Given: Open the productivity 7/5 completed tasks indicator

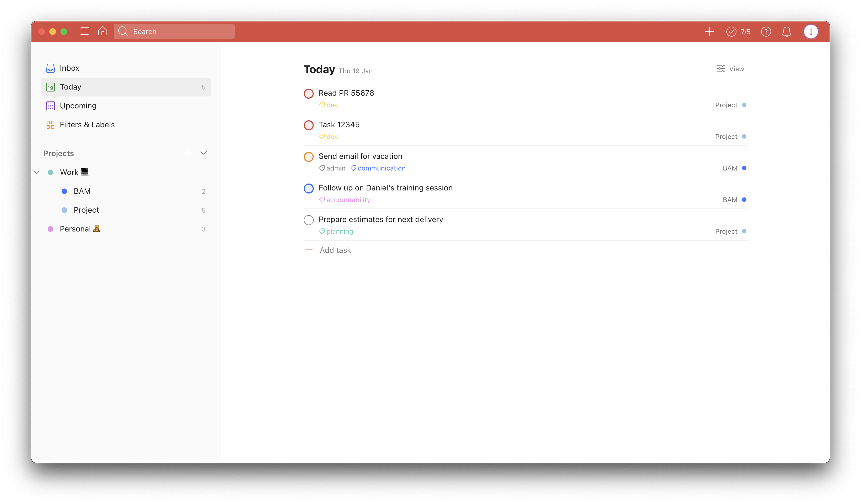Looking at the screenshot, I should (738, 32).
